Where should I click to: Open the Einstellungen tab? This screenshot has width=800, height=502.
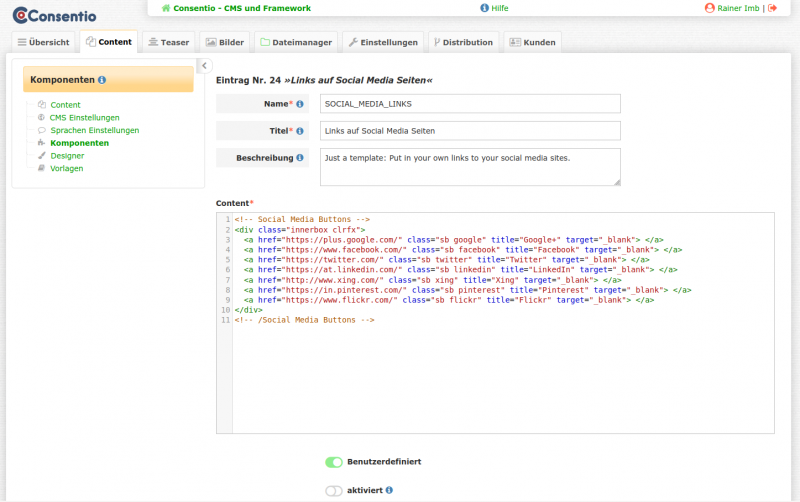click(x=382, y=43)
